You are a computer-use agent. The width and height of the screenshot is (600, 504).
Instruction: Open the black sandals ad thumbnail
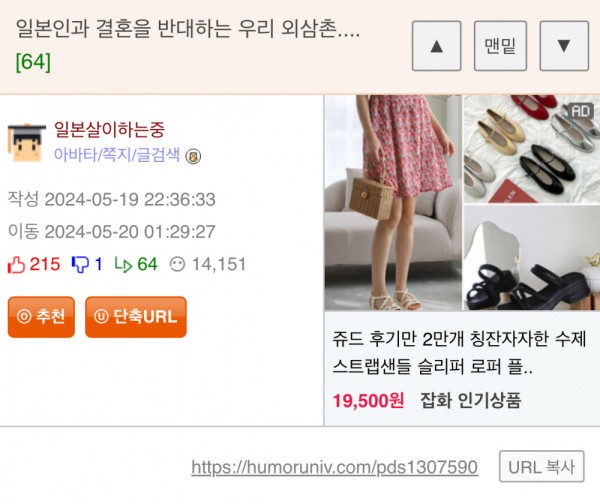pos(532,258)
